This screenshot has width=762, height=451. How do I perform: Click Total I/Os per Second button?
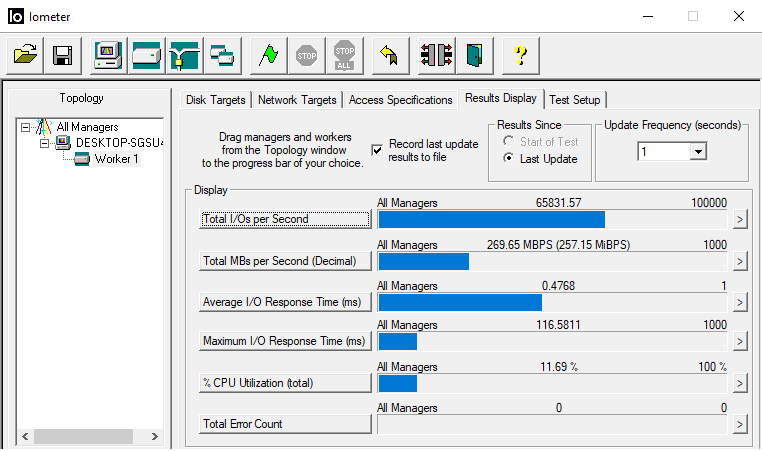tap(285, 219)
